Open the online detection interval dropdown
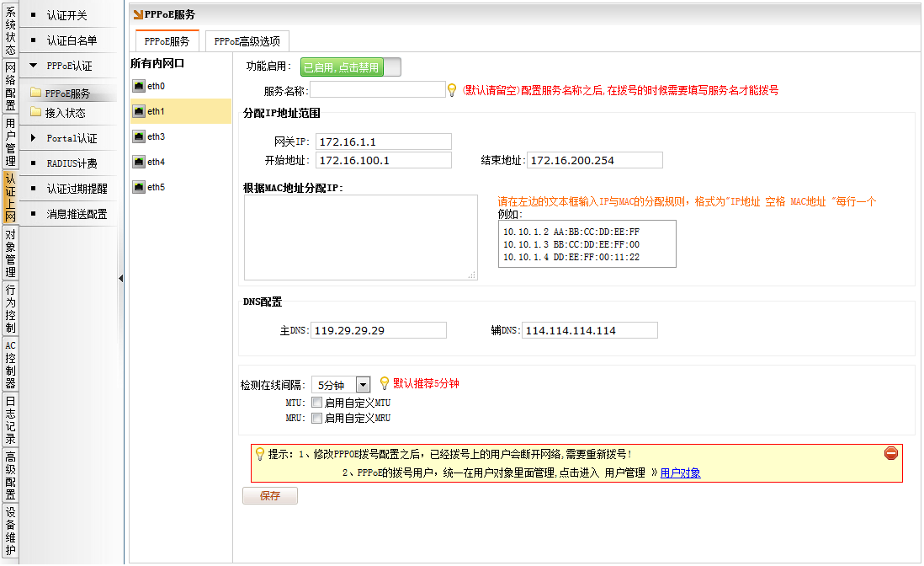 point(363,384)
